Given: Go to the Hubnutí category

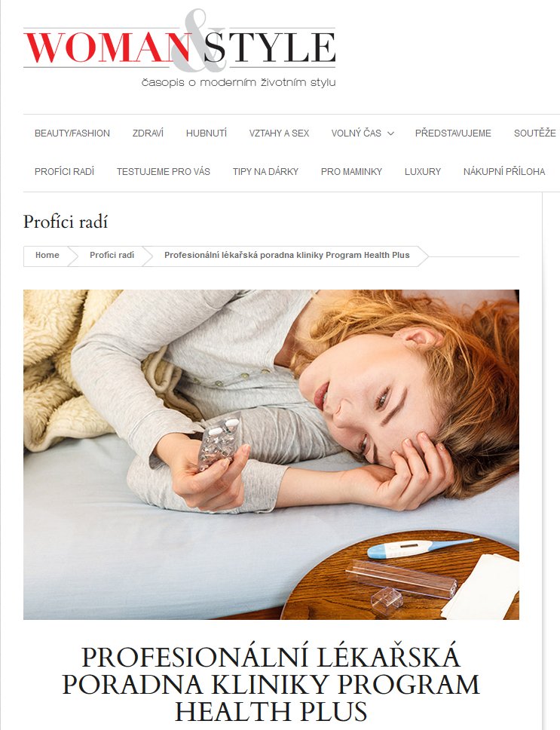Looking at the screenshot, I should tap(207, 133).
